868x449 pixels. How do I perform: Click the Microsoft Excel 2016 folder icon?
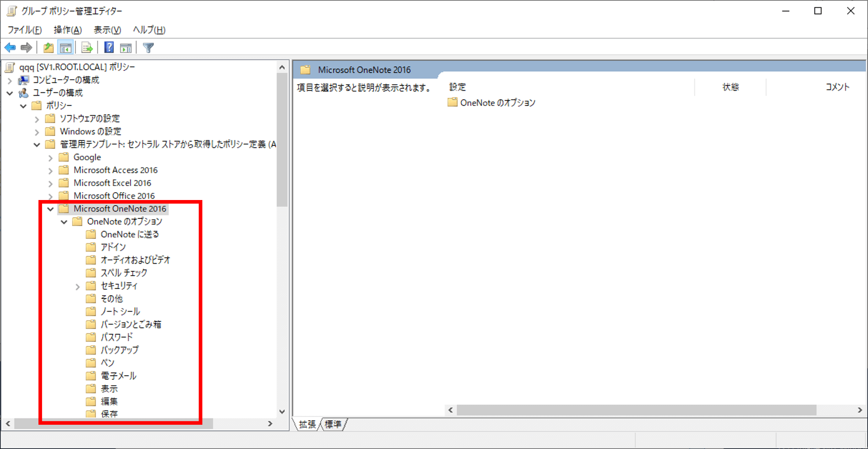(64, 183)
